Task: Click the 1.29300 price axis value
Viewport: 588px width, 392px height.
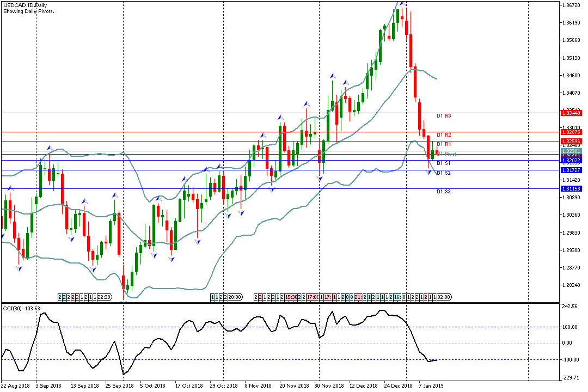Action: pos(571,250)
